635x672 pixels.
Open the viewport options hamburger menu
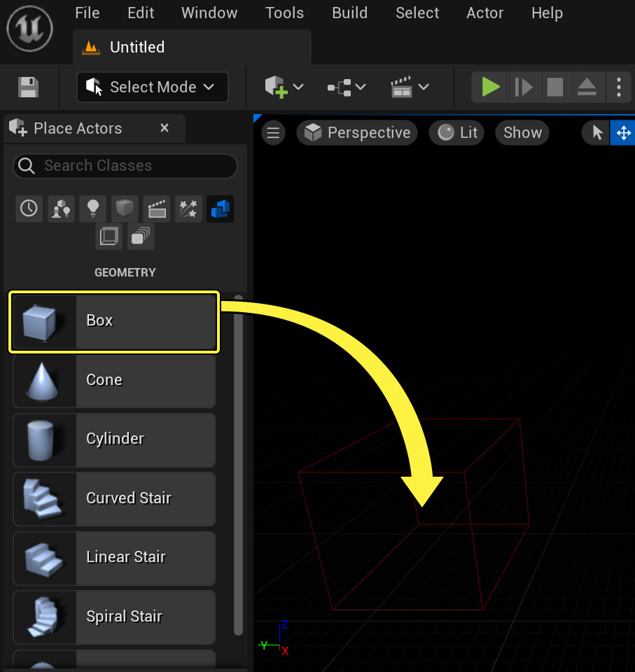(273, 132)
